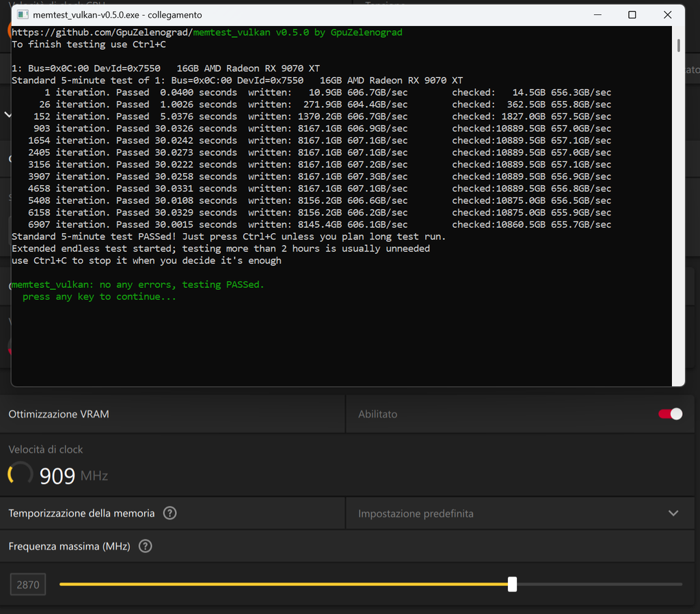Click the 'no any errors, testing PASSed' line

[138, 284]
